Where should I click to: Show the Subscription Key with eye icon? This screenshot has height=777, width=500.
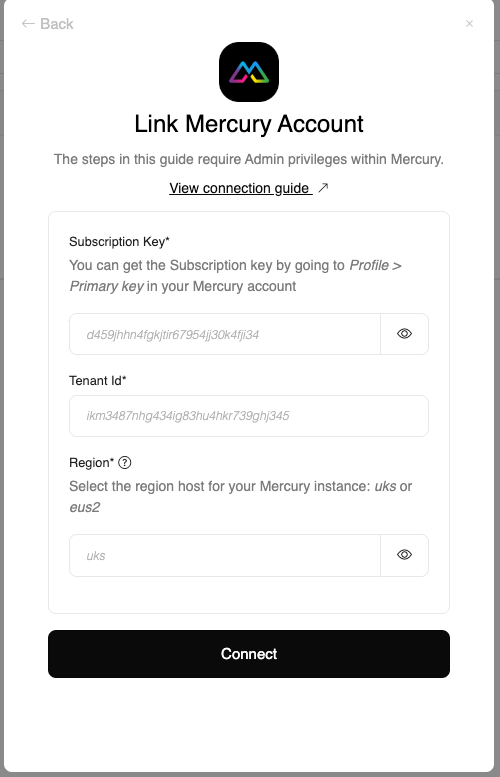pos(404,334)
